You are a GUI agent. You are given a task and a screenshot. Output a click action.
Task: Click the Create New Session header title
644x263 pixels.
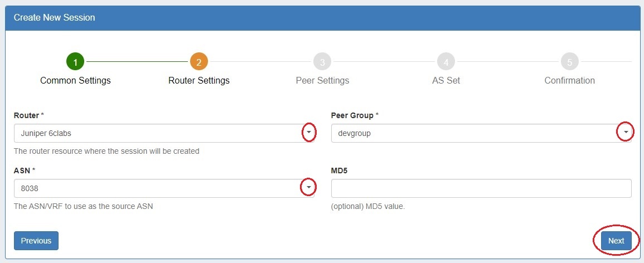point(55,18)
